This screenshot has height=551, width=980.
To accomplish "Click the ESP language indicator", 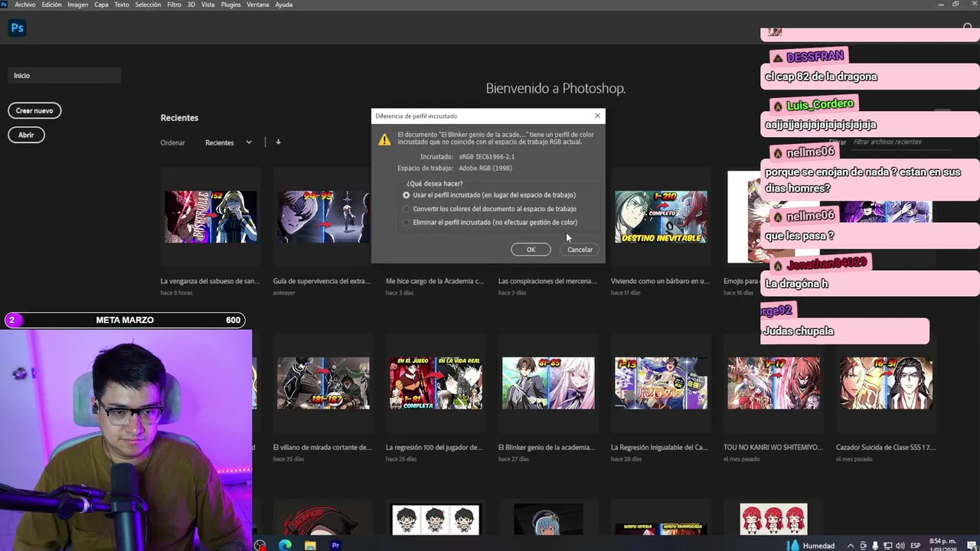I will click(x=914, y=546).
